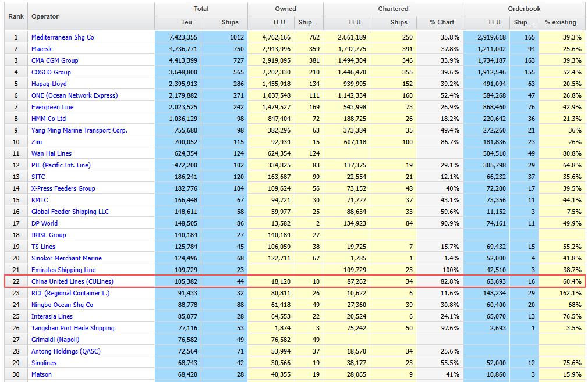
Task: Select total Teu value 7,423,355
Action: click(183, 37)
